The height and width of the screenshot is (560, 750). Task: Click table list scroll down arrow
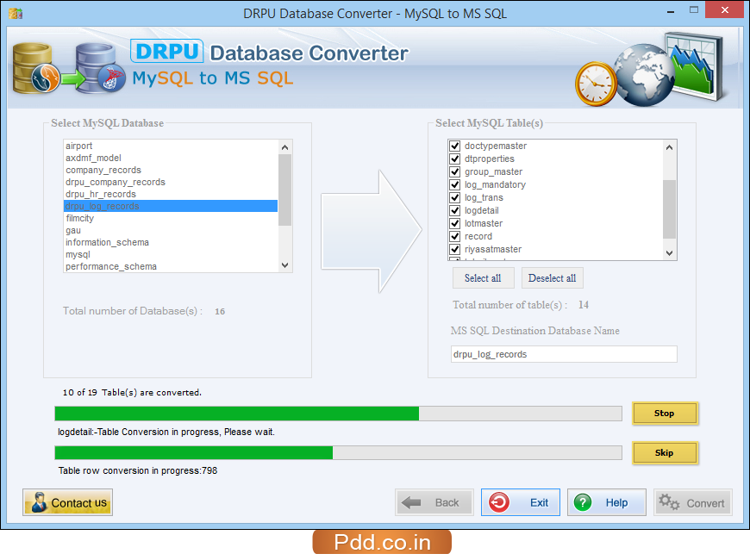coord(670,253)
